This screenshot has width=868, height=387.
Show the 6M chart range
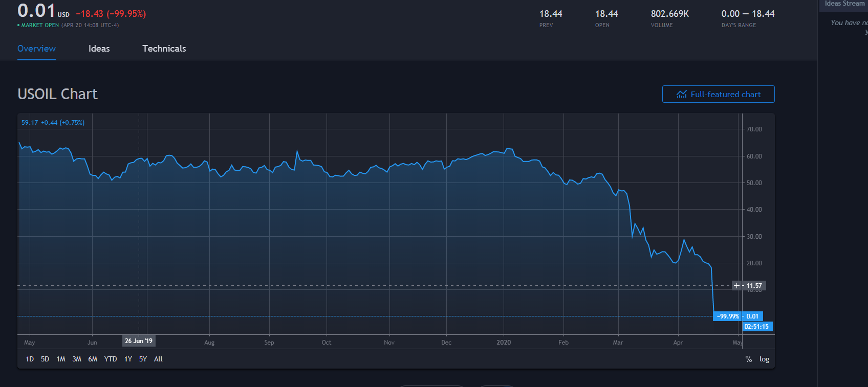coord(93,359)
